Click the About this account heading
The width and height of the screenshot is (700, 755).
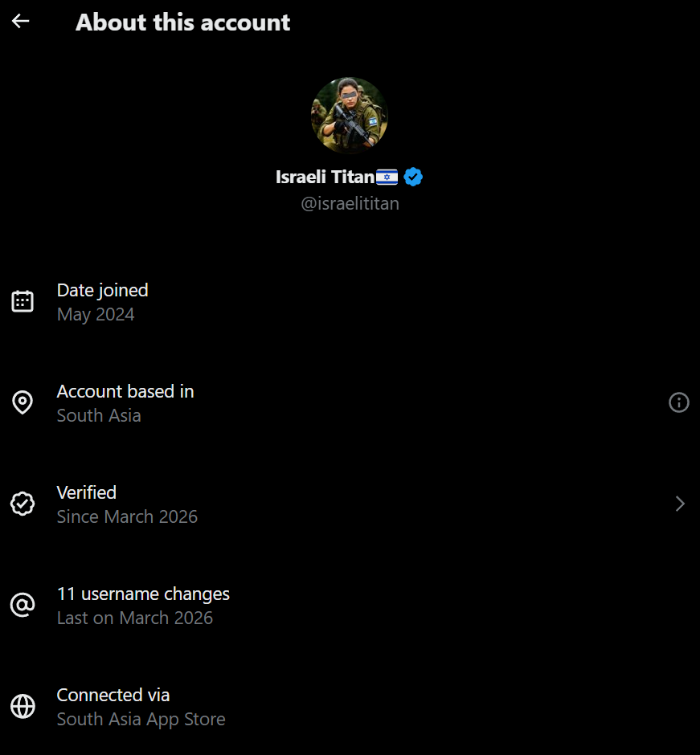pyautogui.click(x=182, y=22)
